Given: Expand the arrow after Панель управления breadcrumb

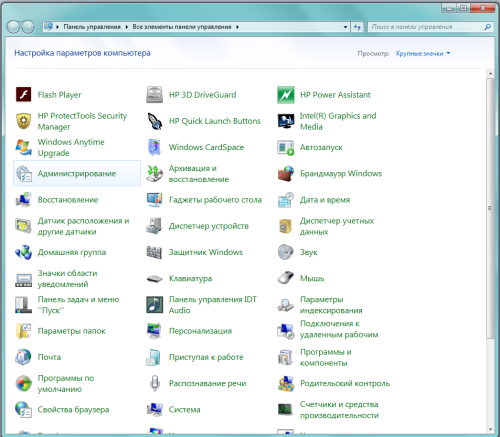Looking at the screenshot, I should (x=127, y=27).
